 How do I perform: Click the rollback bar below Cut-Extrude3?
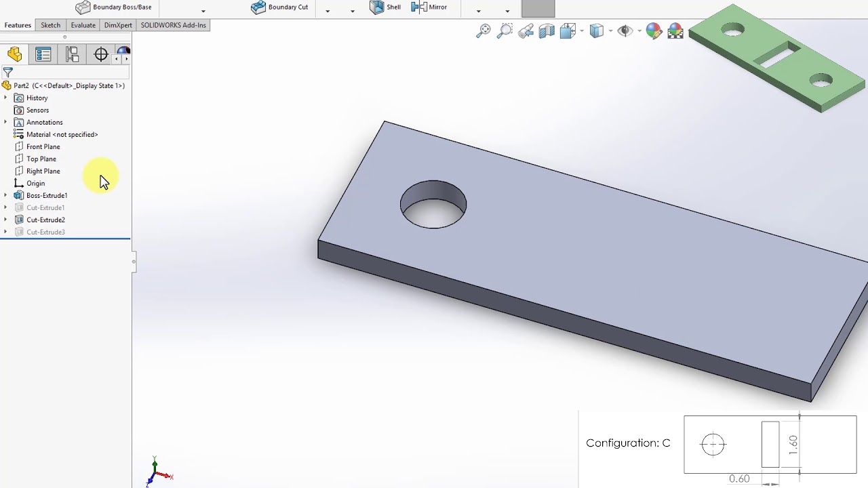click(65, 239)
